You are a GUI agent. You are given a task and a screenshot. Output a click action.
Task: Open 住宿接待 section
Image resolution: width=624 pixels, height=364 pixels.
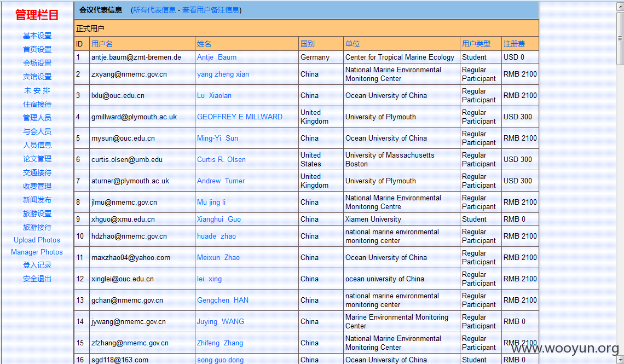[37, 104]
